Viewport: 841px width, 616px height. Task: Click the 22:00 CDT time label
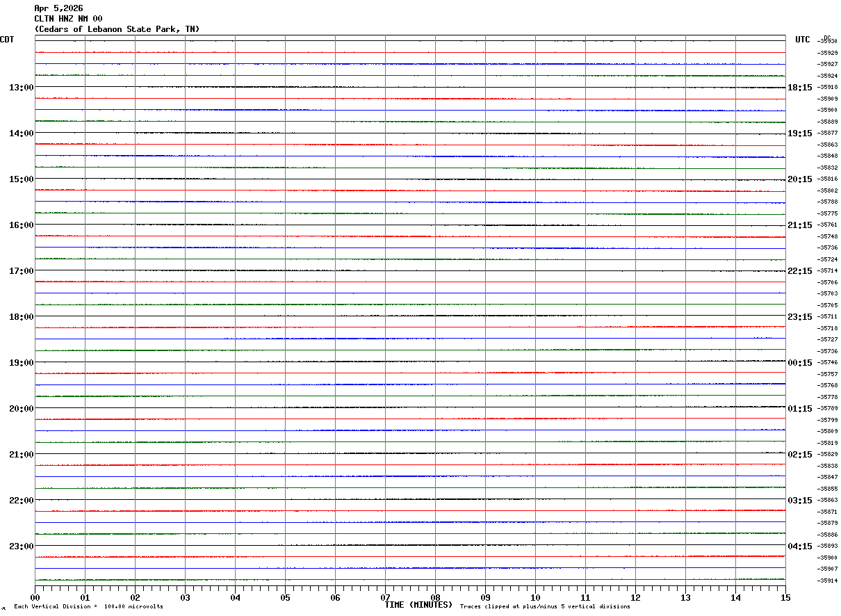pyautogui.click(x=21, y=501)
